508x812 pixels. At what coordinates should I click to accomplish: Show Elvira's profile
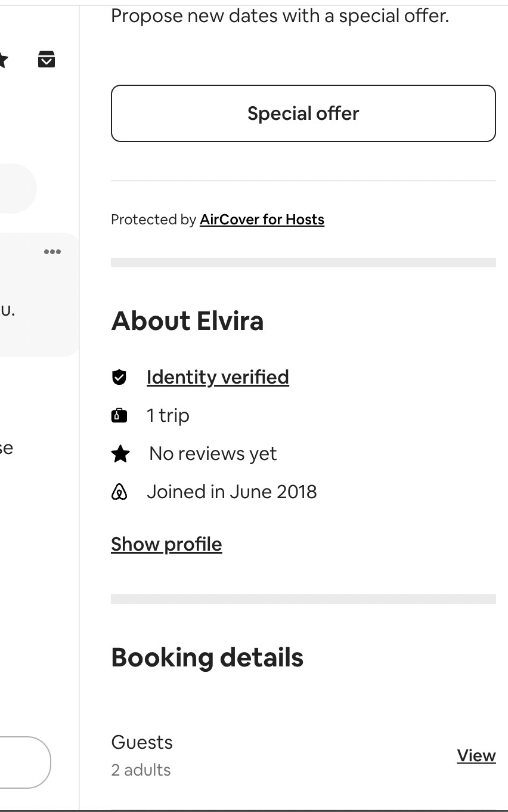pyautogui.click(x=166, y=544)
